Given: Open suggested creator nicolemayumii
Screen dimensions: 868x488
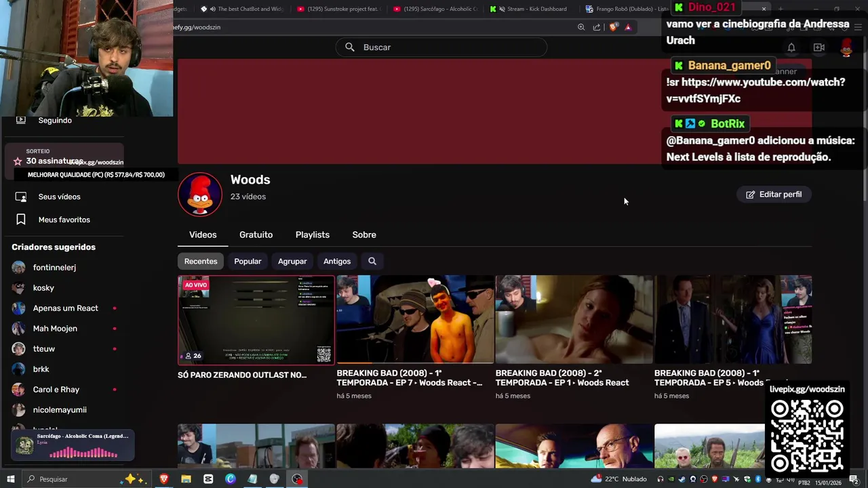Looking at the screenshot, I should pos(60,410).
